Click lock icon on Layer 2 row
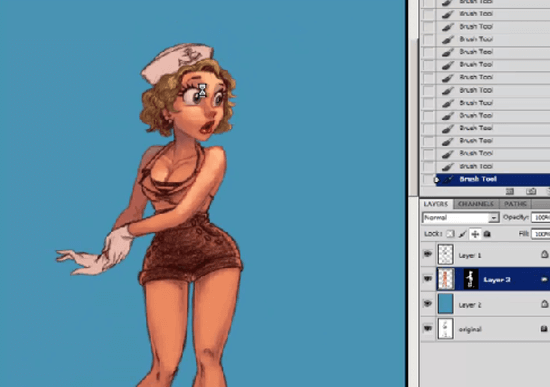The height and width of the screenshot is (387, 550). coord(544,304)
